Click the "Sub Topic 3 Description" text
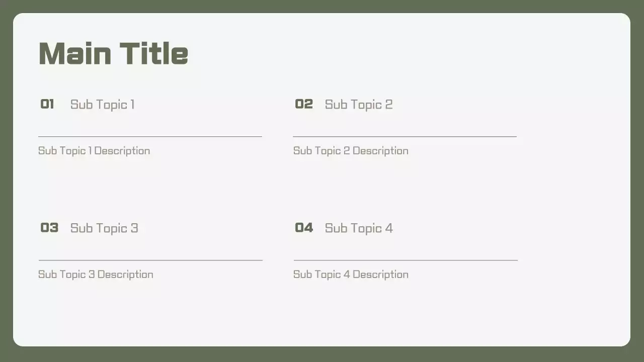This screenshot has width=644, height=362. coord(96,275)
